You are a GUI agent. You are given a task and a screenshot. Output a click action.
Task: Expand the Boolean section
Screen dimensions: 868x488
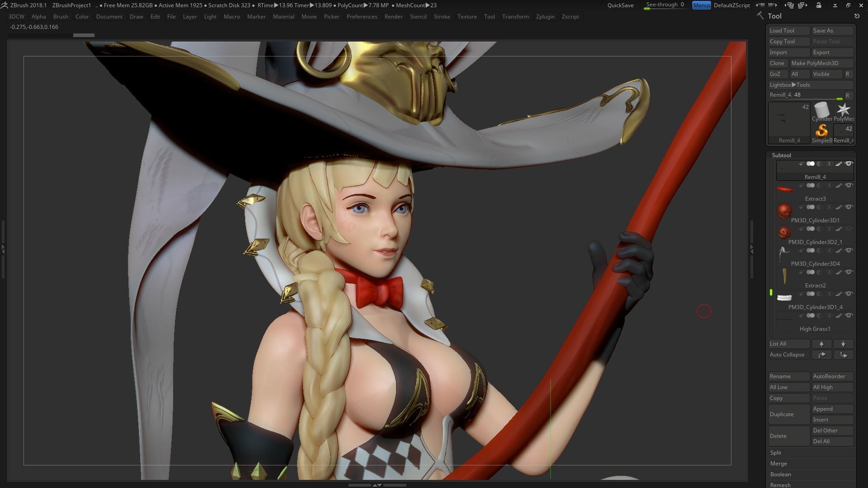(780, 474)
